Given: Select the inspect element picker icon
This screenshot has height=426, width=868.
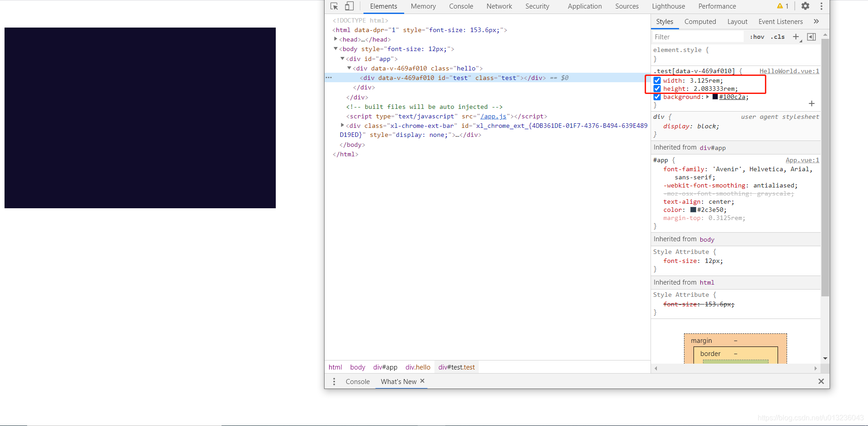Looking at the screenshot, I should [334, 6].
